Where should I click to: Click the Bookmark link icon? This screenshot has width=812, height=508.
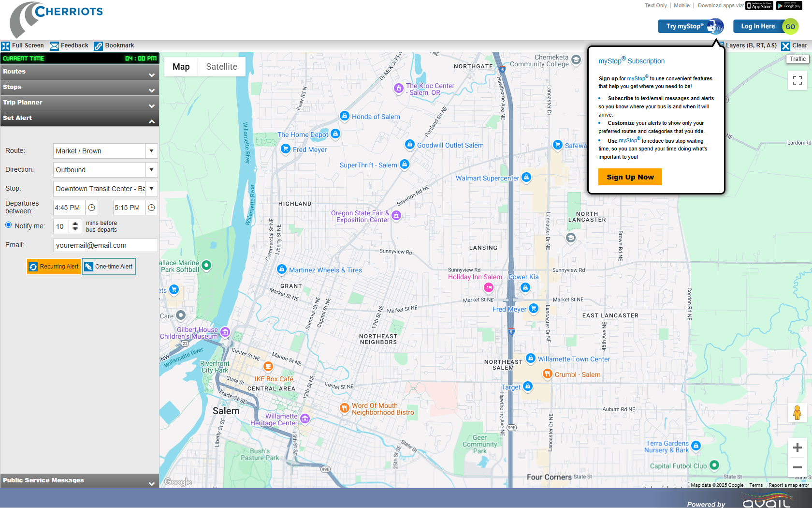98,46
